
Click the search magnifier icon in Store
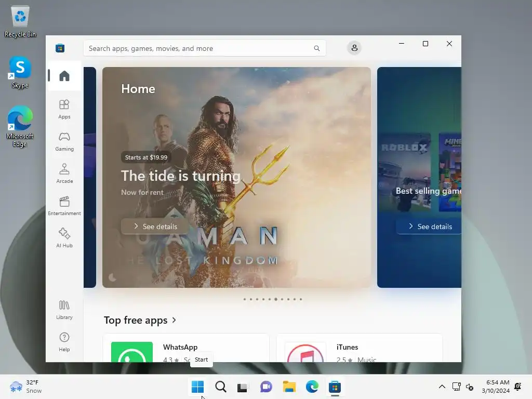[316, 48]
